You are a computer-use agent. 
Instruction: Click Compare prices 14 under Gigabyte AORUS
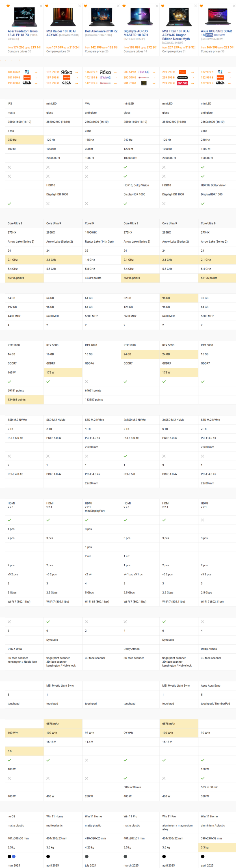pyautogui.click(x=135, y=52)
